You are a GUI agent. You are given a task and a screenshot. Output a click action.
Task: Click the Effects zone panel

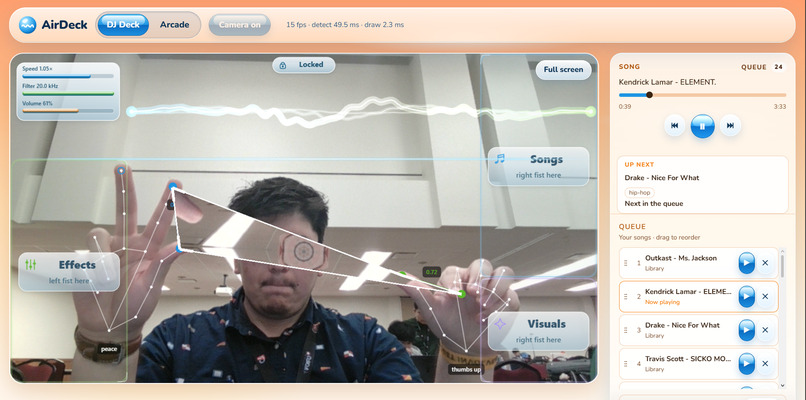69,271
